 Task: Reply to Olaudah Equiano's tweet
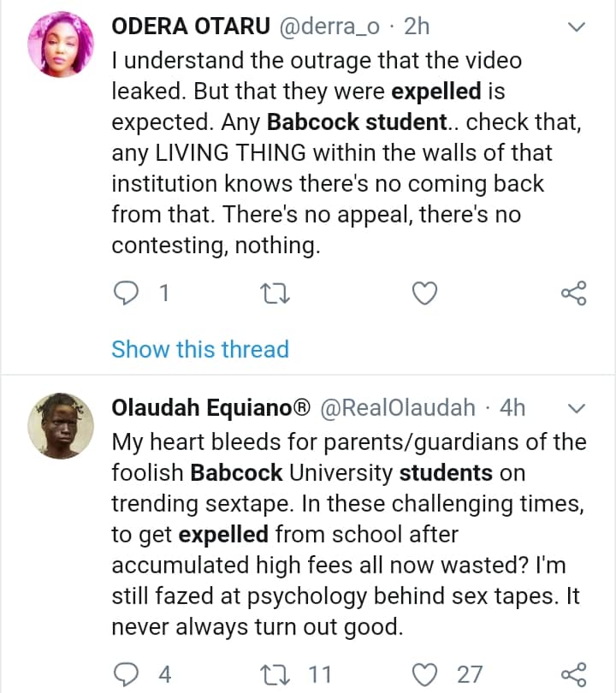pyautogui.click(x=127, y=675)
